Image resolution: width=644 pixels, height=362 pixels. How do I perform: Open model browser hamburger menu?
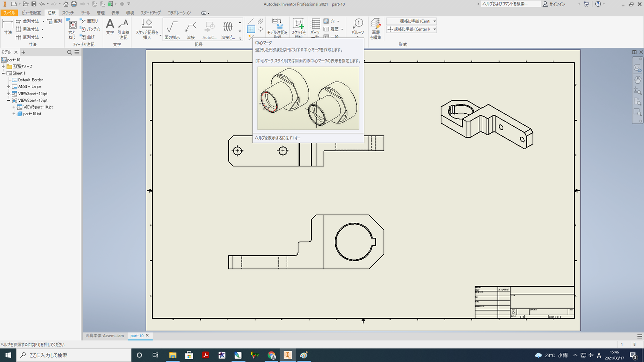[x=77, y=52]
